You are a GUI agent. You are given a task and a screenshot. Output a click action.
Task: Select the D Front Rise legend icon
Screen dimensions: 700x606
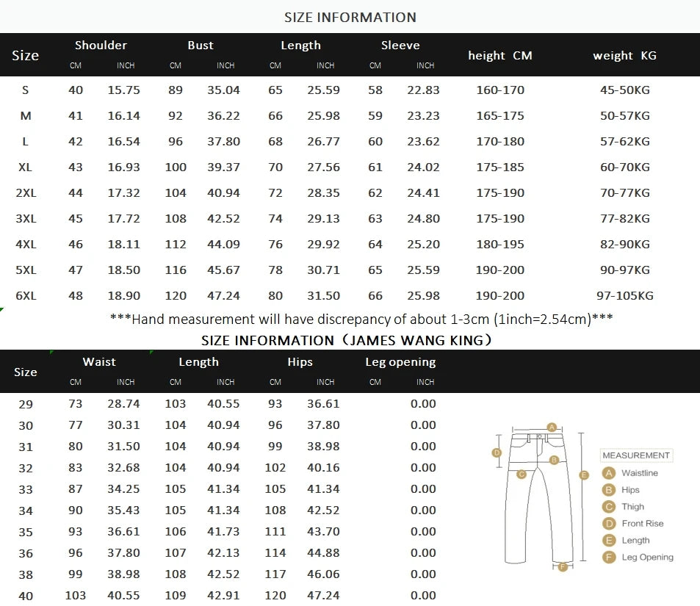(x=607, y=523)
